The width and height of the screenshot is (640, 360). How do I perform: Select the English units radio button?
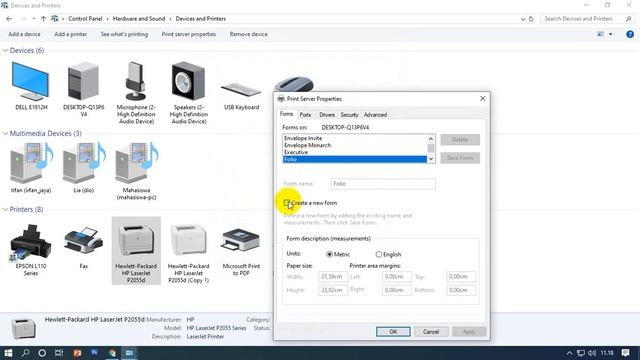coord(378,254)
